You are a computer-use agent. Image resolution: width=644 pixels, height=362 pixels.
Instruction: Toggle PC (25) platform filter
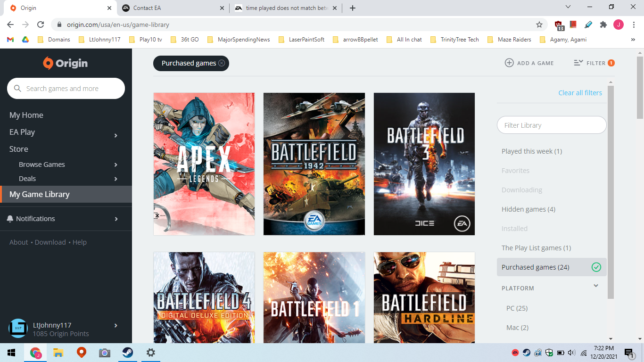[x=517, y=308]
